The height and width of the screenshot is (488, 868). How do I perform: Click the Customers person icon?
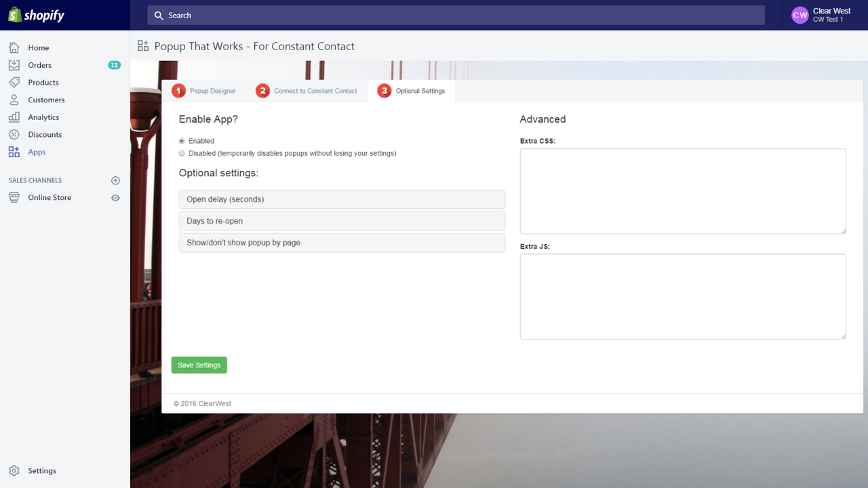pos(14,100)
